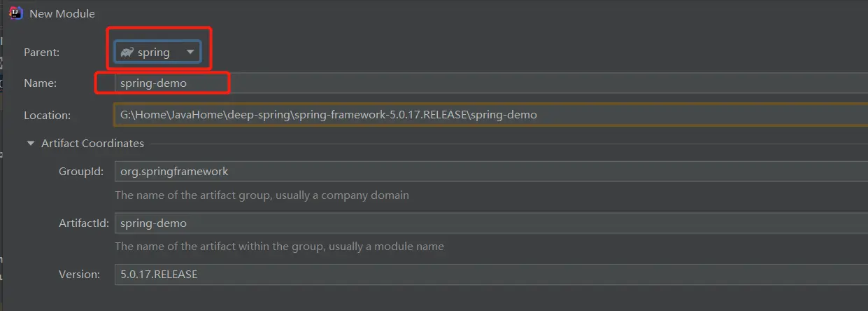Click the GroupId field org.springframework
868x311 pixels.
[491, 171]
